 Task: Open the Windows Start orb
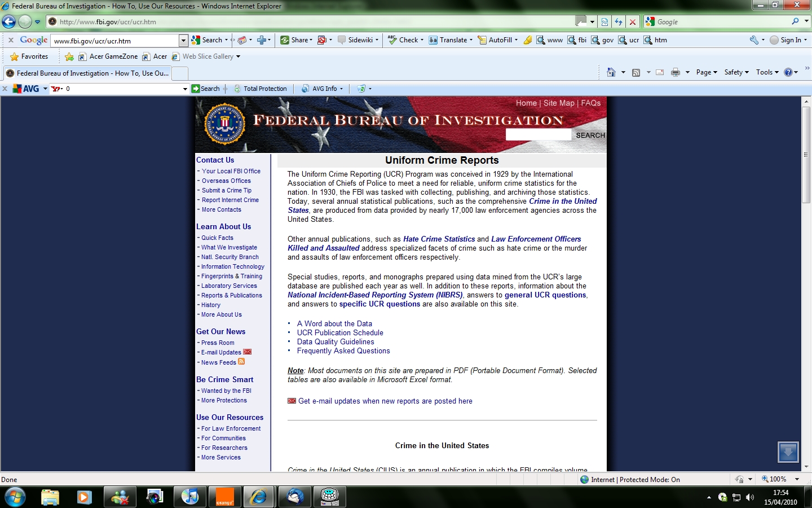coord(15,497)
